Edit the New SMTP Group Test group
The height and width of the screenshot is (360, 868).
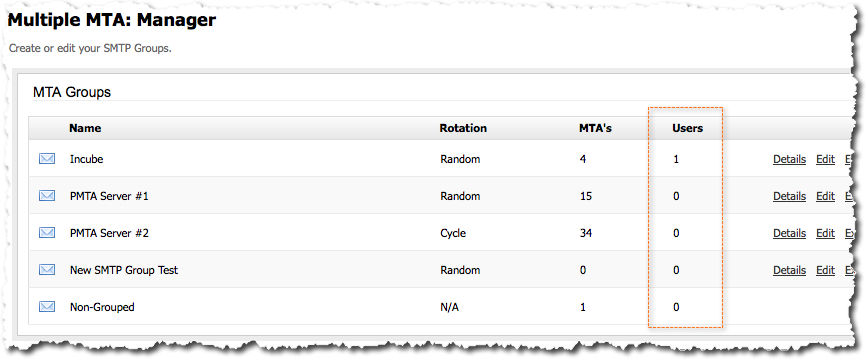[x=825, y=270]
